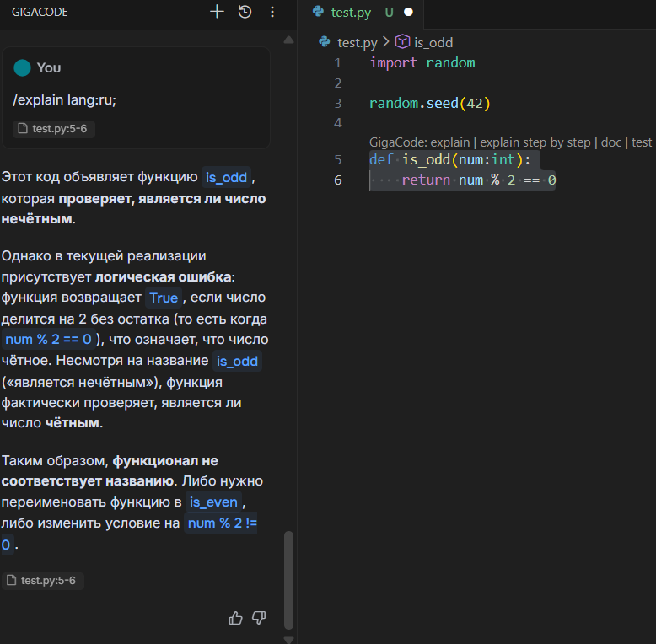Open the chat history icon
The width and height of the screenshot is (656, 644).
(x=245, y=12)
